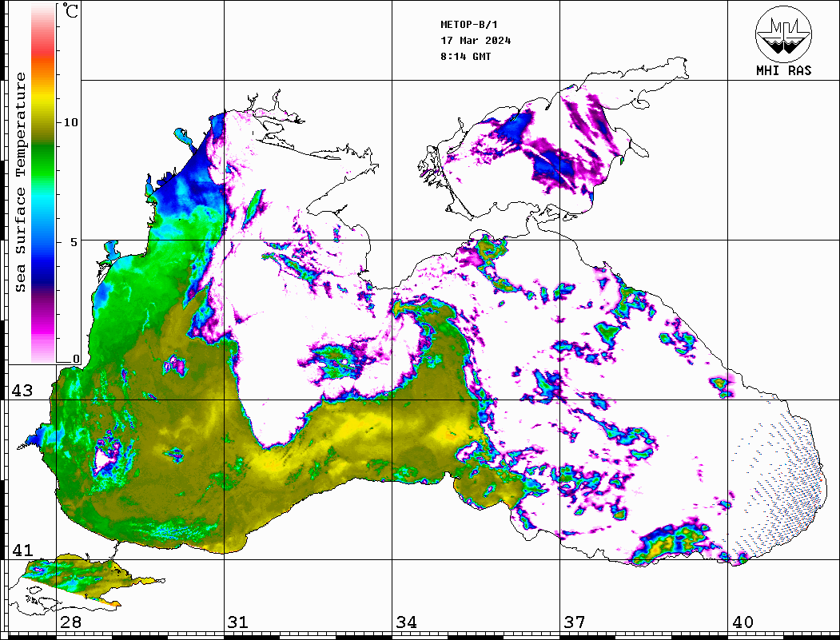Click the °C unit symbol on legend
Viewport: 840px width, 640px height.
tap(70, 10)
